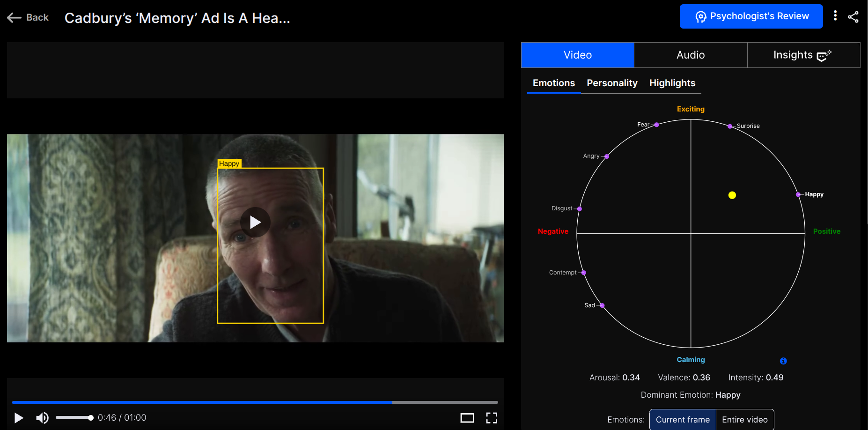The image size is (868, 430).
Task: Click the share icon
Action: coord(853,17)
